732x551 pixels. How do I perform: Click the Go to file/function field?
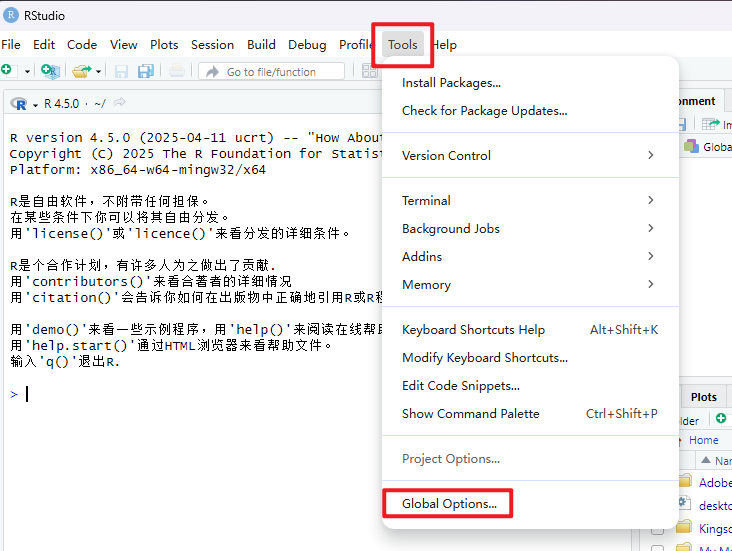coord(271,71)
